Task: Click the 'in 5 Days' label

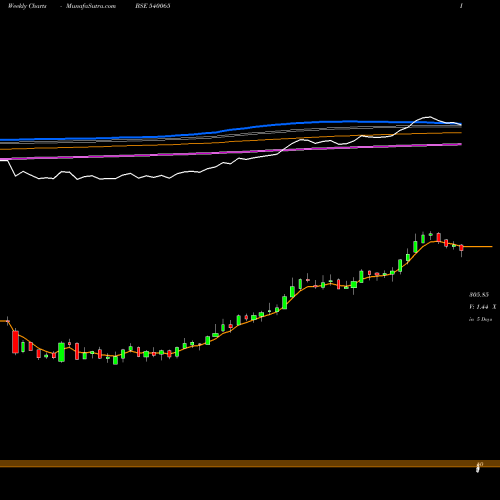Action: pyautogui.click(x=480, y=319)
